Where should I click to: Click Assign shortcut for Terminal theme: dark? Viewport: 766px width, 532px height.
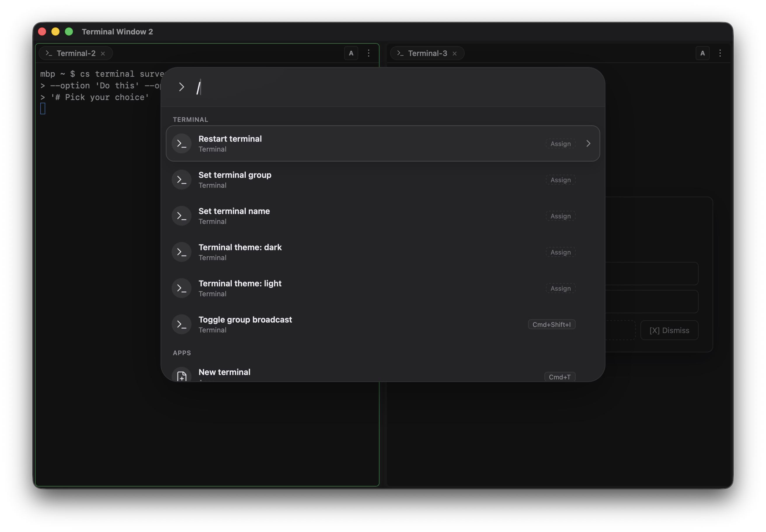click(x=560, y=252)
